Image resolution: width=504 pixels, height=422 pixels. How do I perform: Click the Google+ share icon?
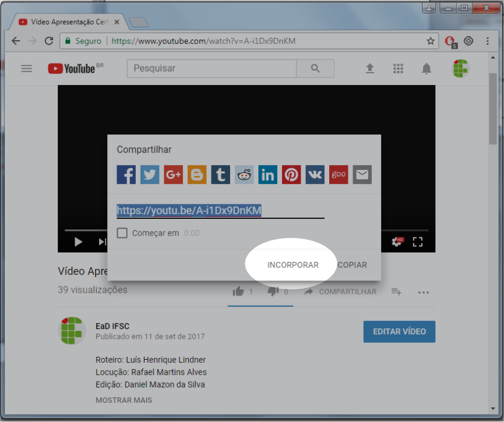pyautogui.click(x=174, y=175)
